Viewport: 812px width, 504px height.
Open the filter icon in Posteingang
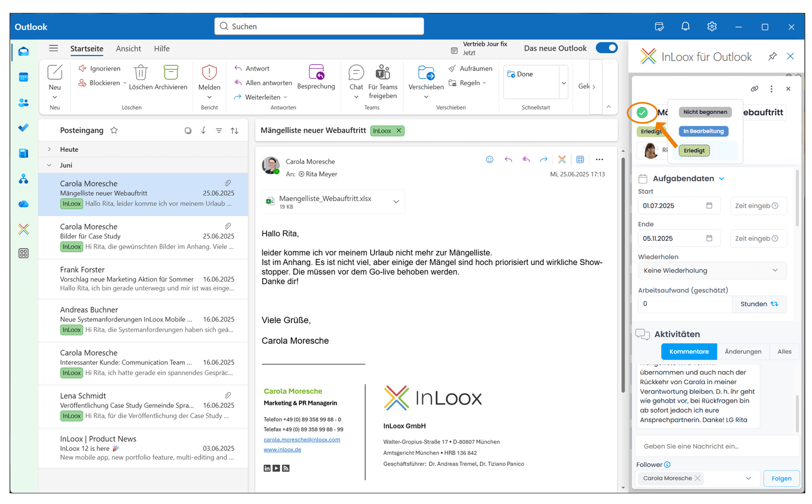(x=219, y=130)
